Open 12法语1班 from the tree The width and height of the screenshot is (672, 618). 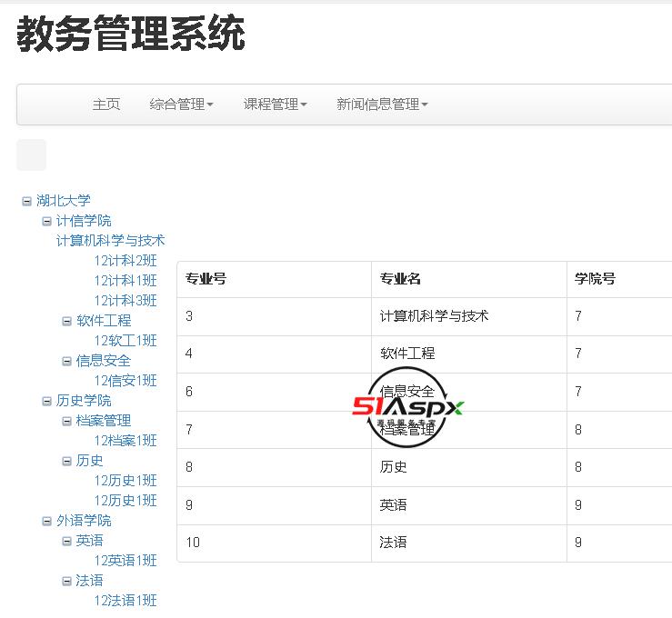tap(125, 601)
